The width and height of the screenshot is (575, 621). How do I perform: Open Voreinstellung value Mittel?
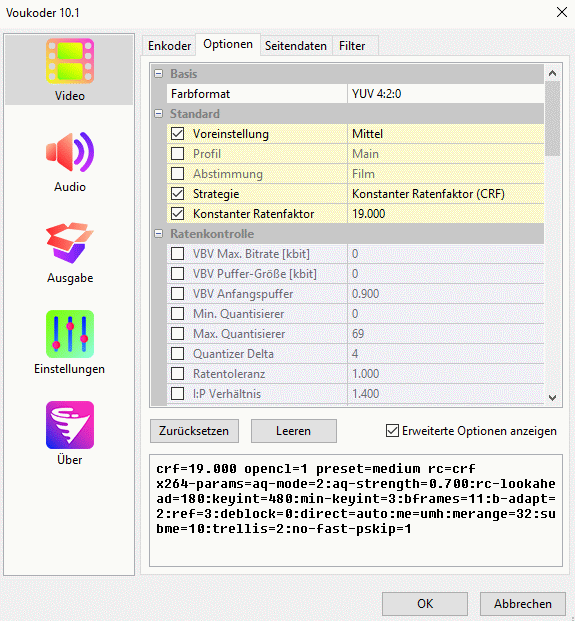(x=446, y=133)
